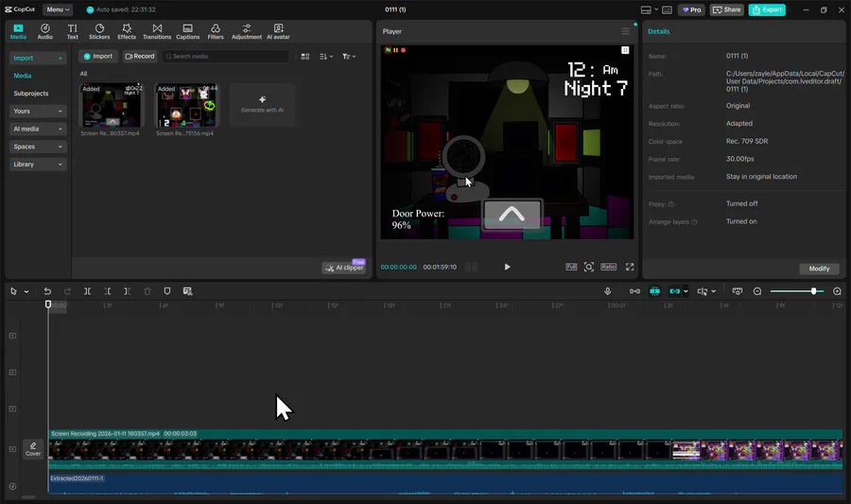
Task: Open the Player panel menu icon
Action: [x=625, y=31]
